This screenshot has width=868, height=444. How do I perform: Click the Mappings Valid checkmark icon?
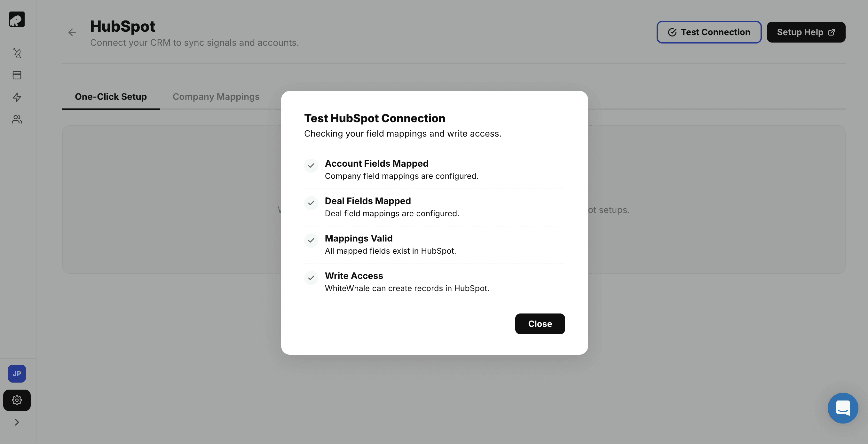pyautogui.click(x=311, y=240)
